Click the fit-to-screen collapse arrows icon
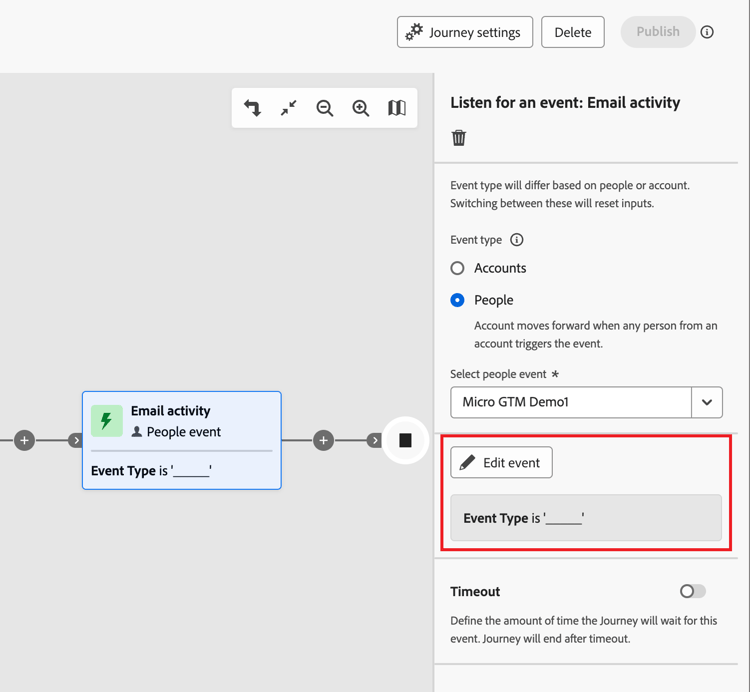 [289, 108]
